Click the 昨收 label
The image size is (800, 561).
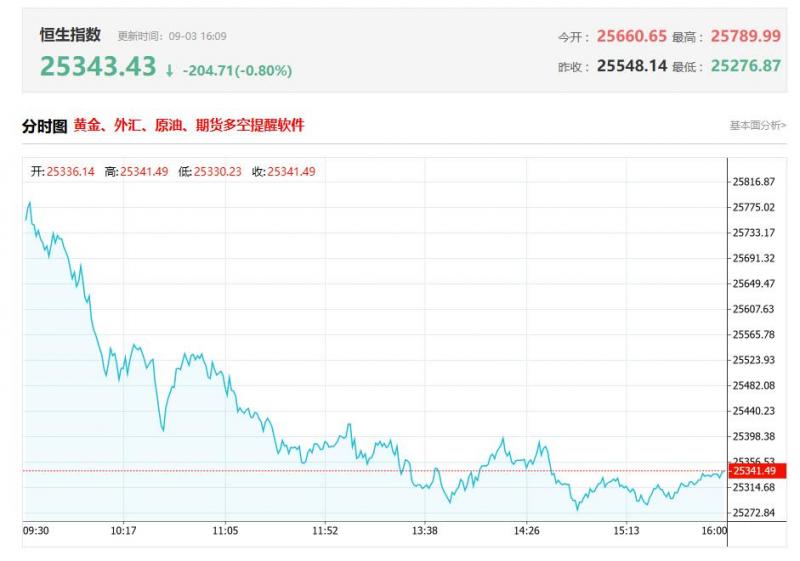point(571,67)
